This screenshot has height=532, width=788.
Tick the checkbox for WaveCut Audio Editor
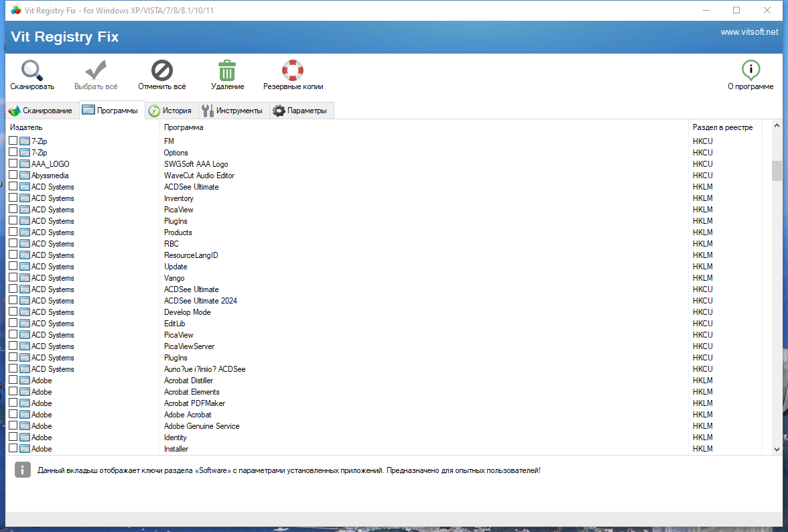click(13, 175)
